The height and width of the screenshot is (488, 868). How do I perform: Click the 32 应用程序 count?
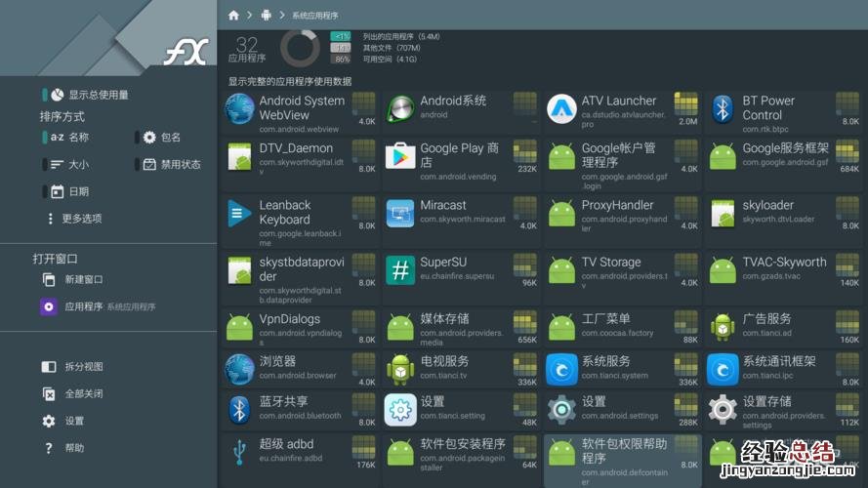point(247,49)
